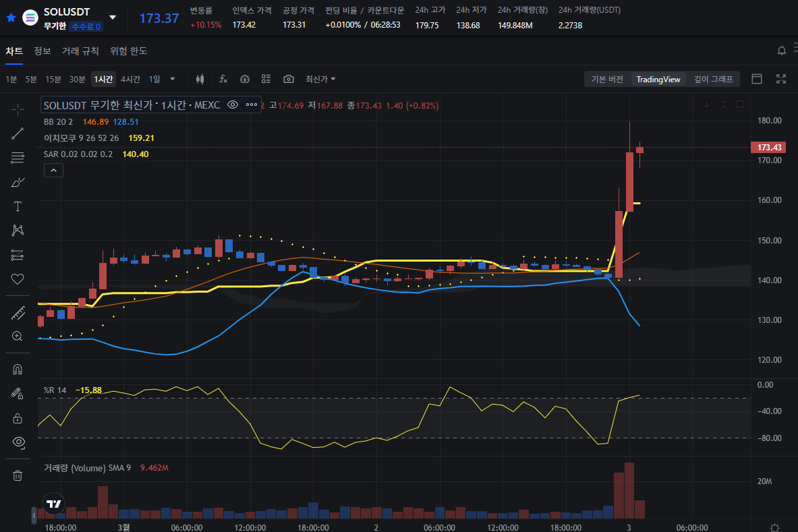Select the 1일 timeframe
Viewport: 798px width, 532px height.
tap(154, 79)
